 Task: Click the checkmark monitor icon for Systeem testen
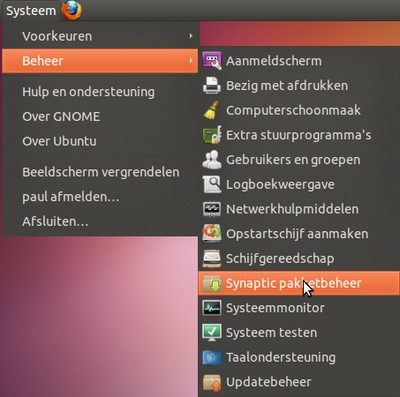(212, 332)
